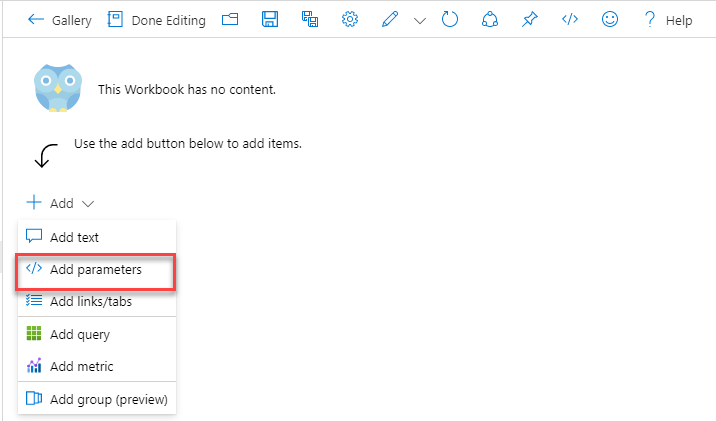Open workbook settings gear icon

350,19
